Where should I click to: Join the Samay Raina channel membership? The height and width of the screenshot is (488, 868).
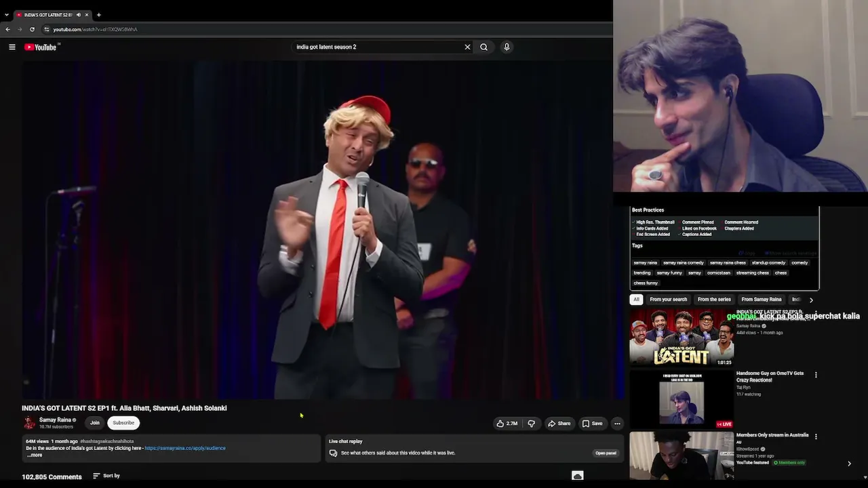point(95,423)
